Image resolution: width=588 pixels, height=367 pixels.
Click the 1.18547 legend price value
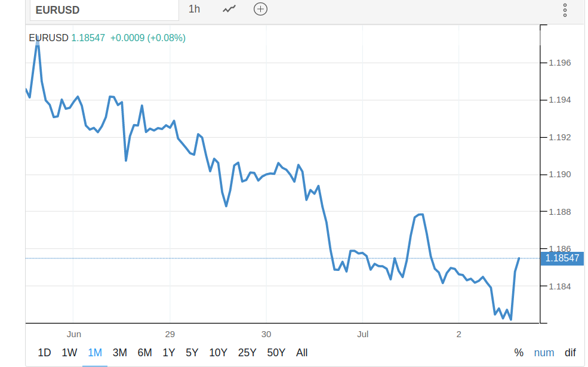88,38
